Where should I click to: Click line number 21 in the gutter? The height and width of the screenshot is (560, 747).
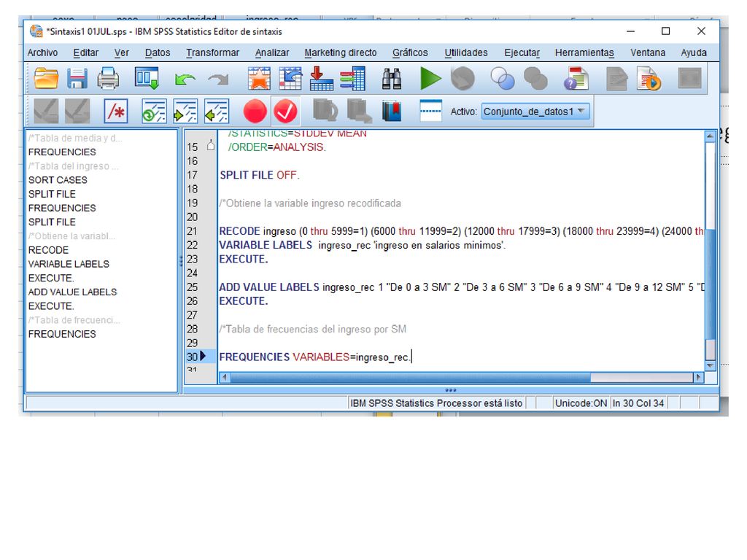(192, 231)
